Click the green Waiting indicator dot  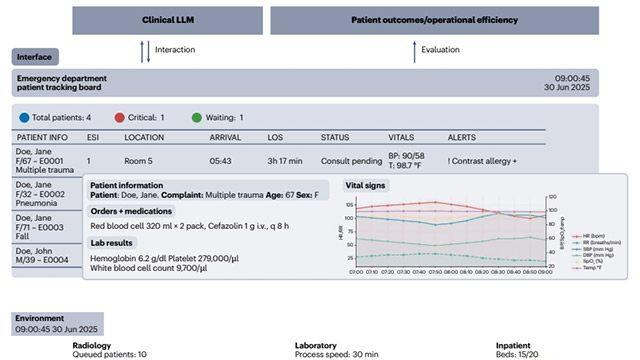[197, 118]
